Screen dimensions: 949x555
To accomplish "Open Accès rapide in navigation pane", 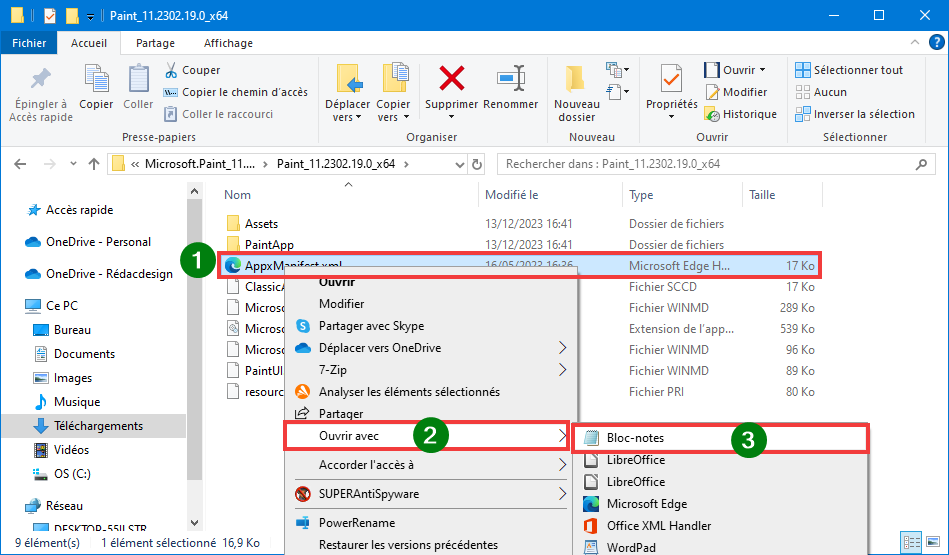I will tap(79, 210).
